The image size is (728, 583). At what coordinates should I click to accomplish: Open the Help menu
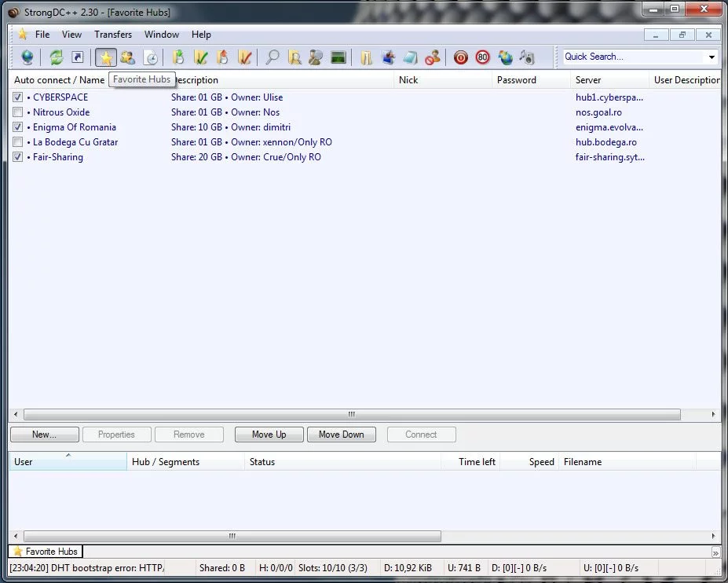point(201,35)
